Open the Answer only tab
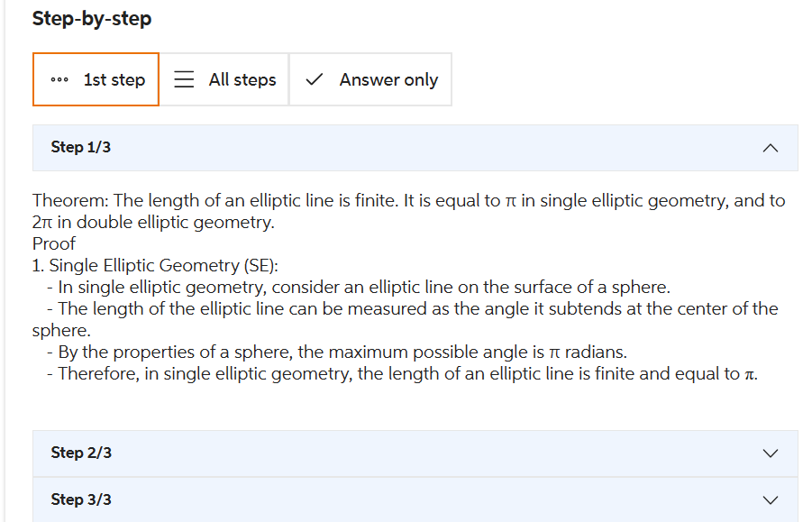The image size is (812, 522). (x=370, y=79)
